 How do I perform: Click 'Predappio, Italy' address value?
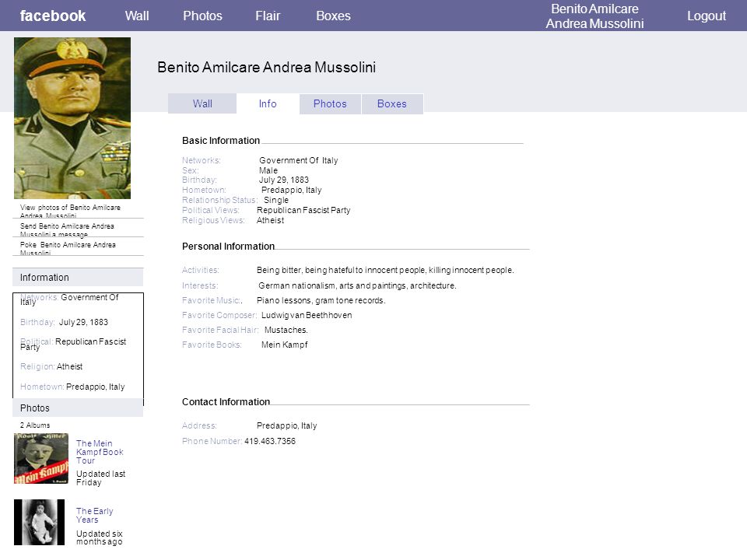(x=287, y=425)
